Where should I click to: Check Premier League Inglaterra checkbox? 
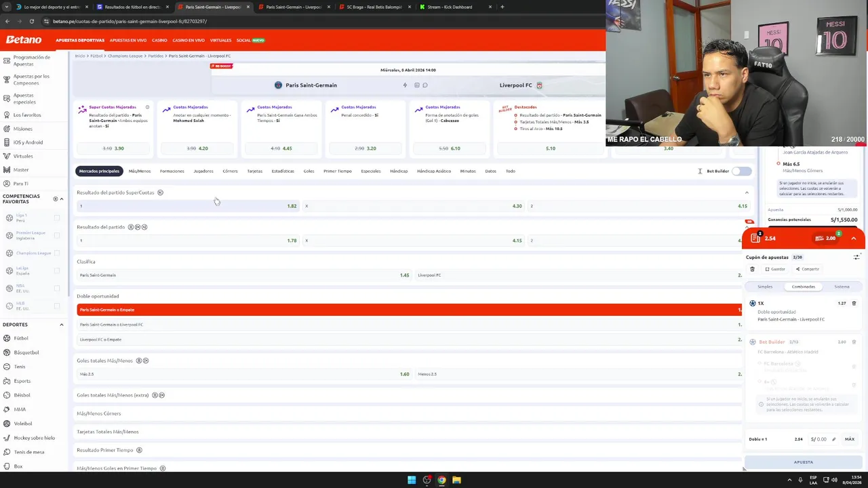click(57, 235)
